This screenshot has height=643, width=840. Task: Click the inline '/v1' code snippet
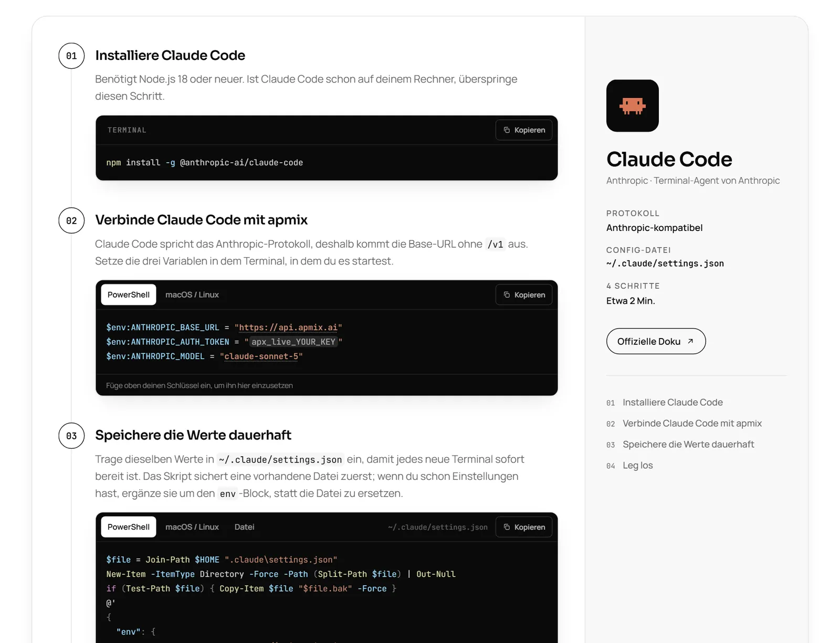(495, 244)
